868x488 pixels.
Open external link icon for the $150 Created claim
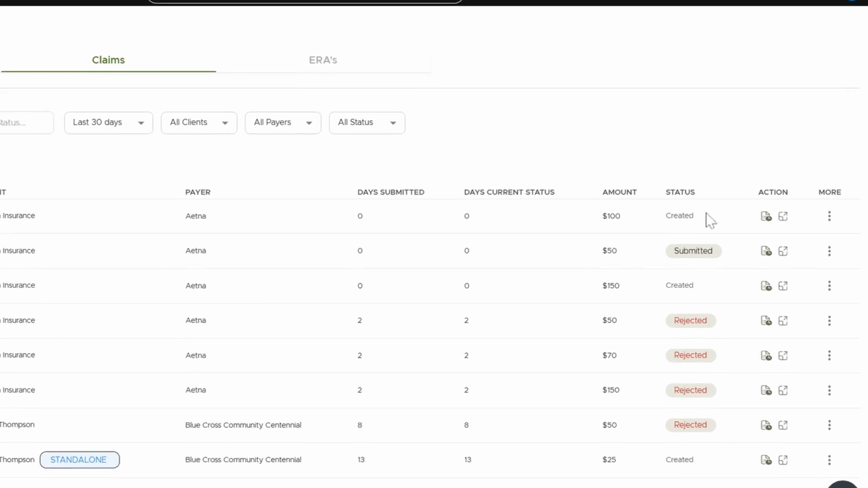pyautogui.click(x=783, y=286)
